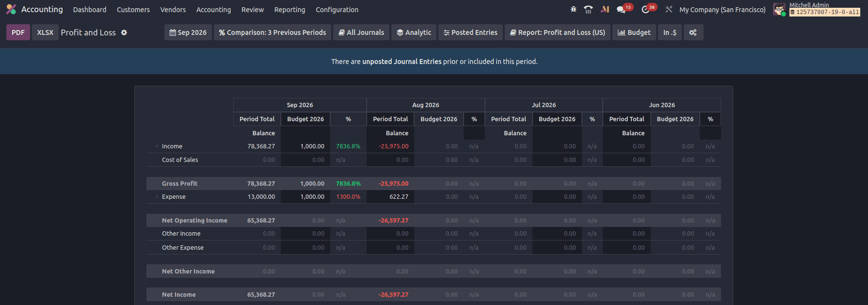868x305 pixels.
Task: Click Income budget value 1,000.00
Action: (x=312, y=146)
